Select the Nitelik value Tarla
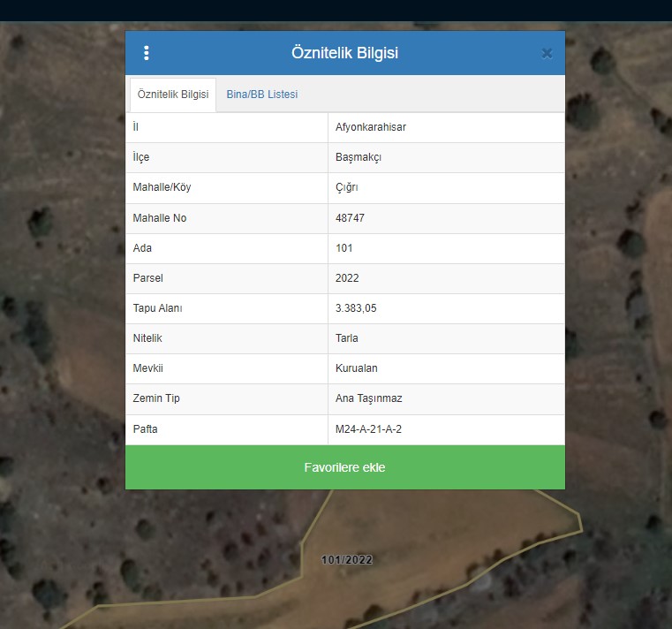 [347, 338]
